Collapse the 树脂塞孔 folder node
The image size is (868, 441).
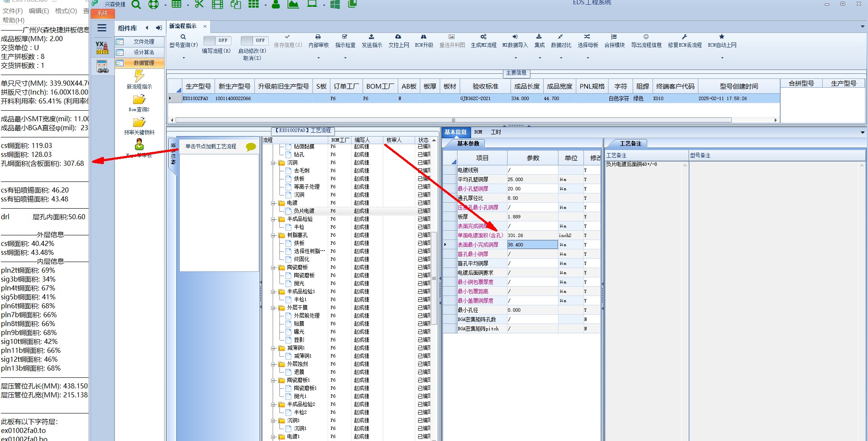(x=274, y=235)
